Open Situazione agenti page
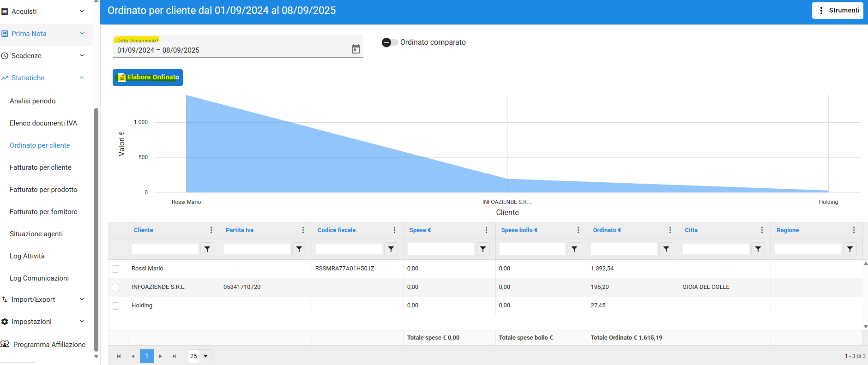This screenshot has width=868, height=365. pyautogui.click(x=36, y=234)
